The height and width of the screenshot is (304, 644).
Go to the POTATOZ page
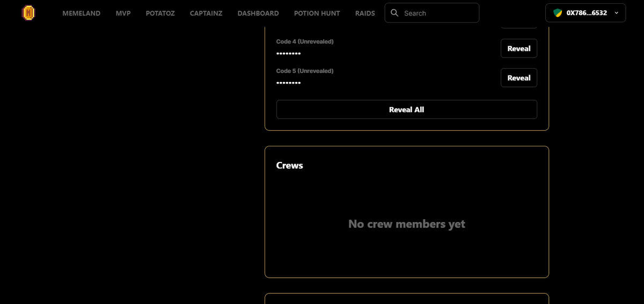pos(160,13)
